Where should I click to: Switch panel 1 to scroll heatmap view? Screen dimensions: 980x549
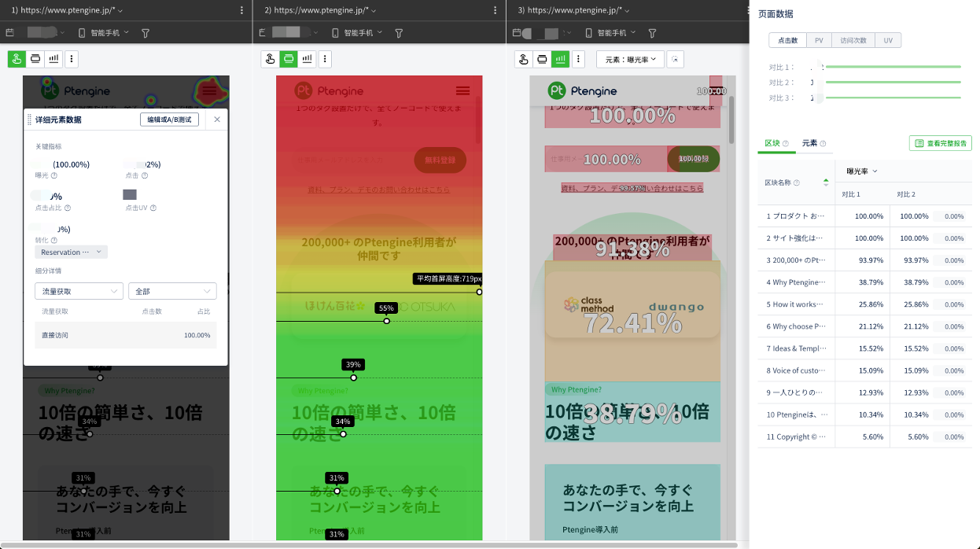point(35,59)
